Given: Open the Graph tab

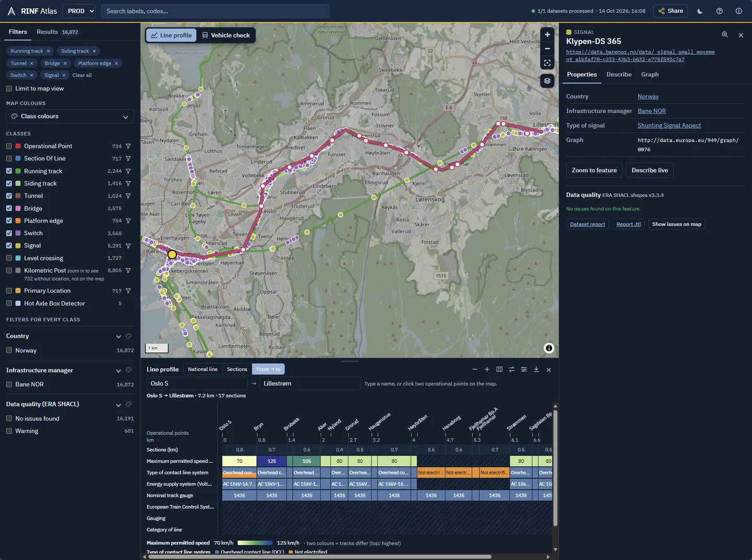Looking at the screenshot, I should click(650, 75).
